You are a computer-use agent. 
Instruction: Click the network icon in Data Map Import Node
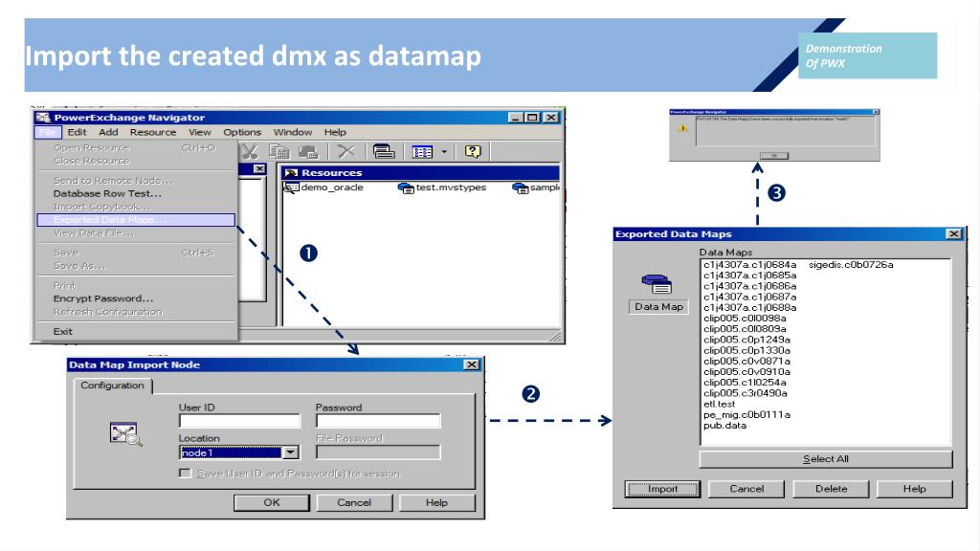[125, 434]
